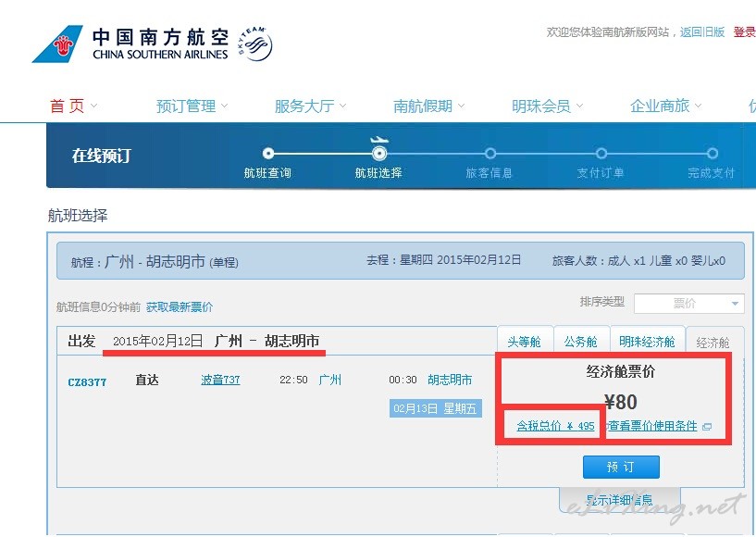Click 直达 direct flight label
This screenshot has width=756, height=537.
[x=147, y=380]
